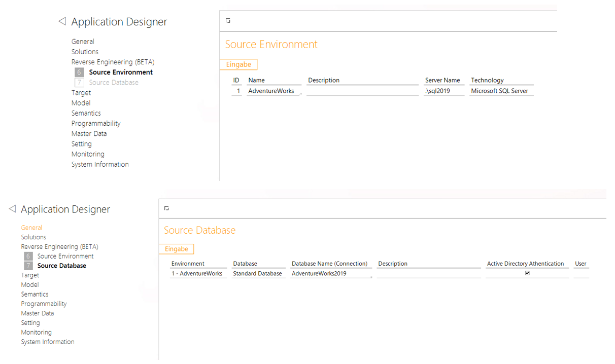Click back arrow in the Source Database view

coord(12,209)
